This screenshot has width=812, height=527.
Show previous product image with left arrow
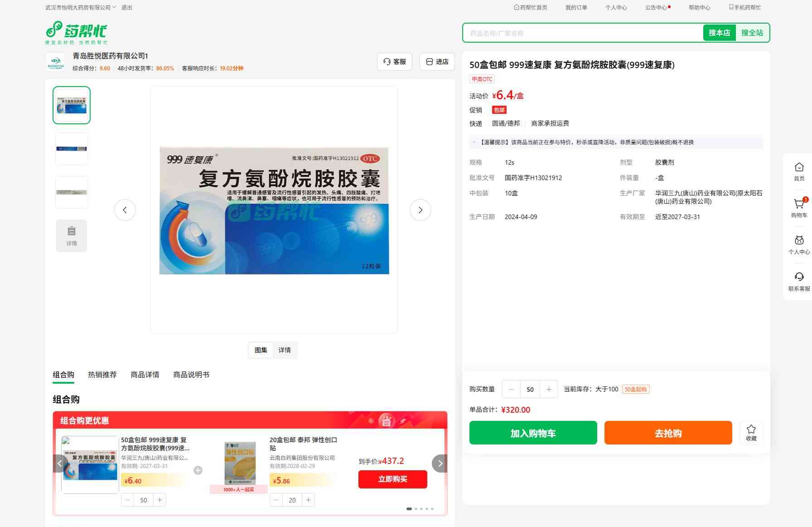(x=125, y=210)
